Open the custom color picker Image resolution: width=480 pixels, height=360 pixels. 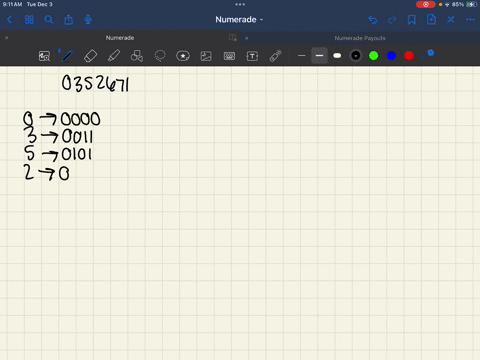(x=427, y=55)
